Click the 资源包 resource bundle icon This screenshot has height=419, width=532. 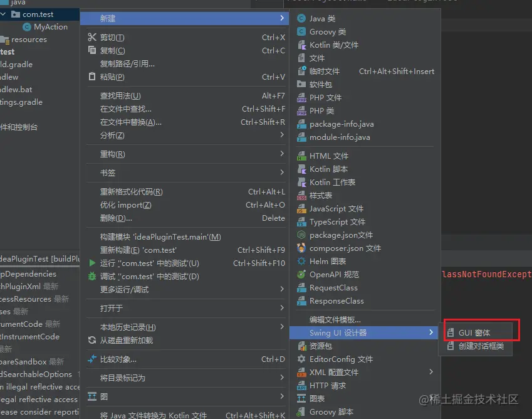coord(301,346)
